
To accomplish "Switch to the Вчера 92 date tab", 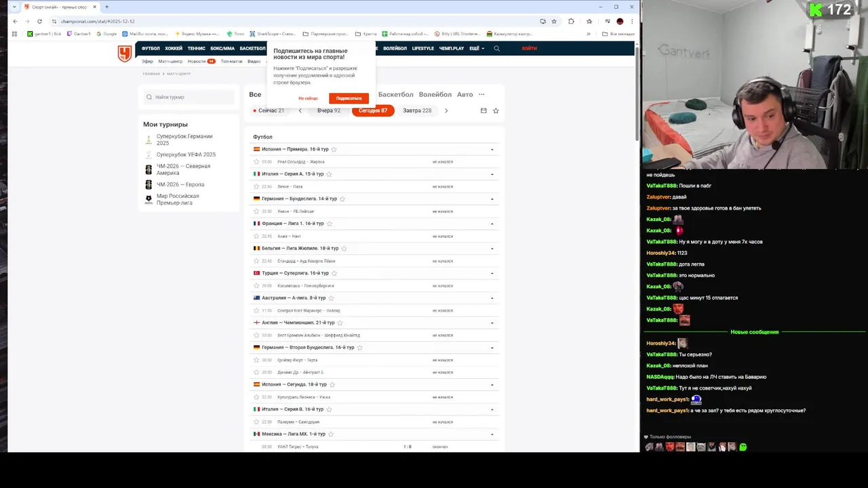I will coord(329,110).
